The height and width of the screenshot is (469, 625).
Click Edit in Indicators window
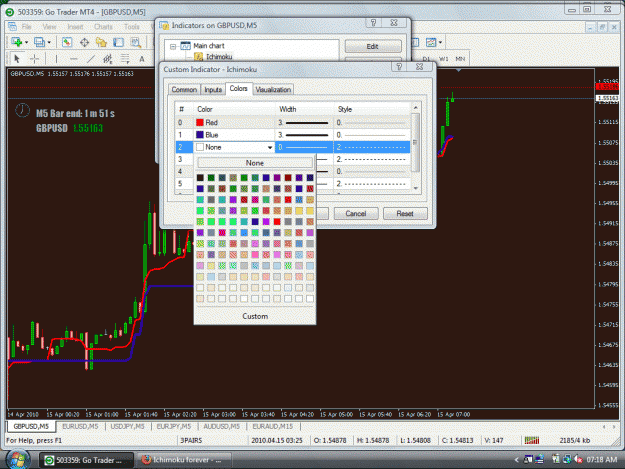point(373,46)
